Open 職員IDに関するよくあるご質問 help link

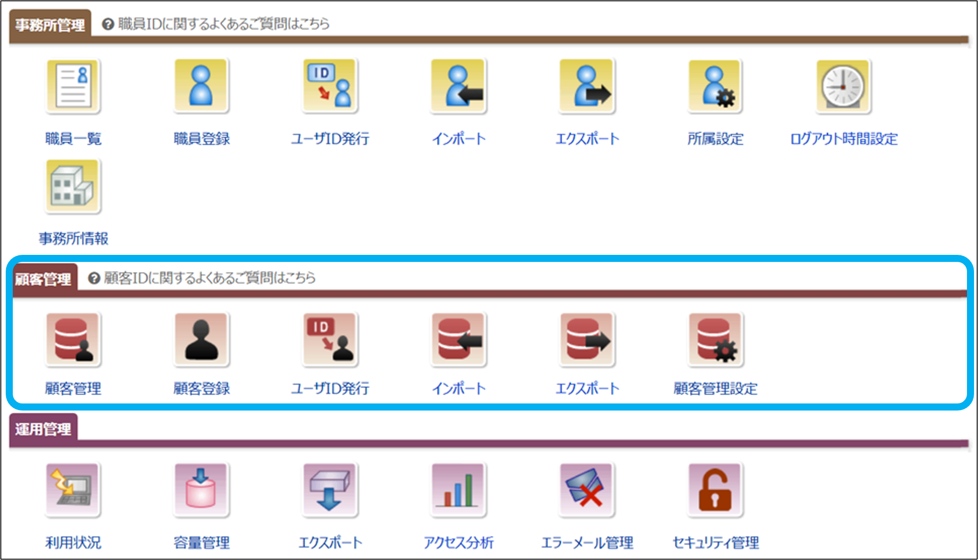pos(223,24)
